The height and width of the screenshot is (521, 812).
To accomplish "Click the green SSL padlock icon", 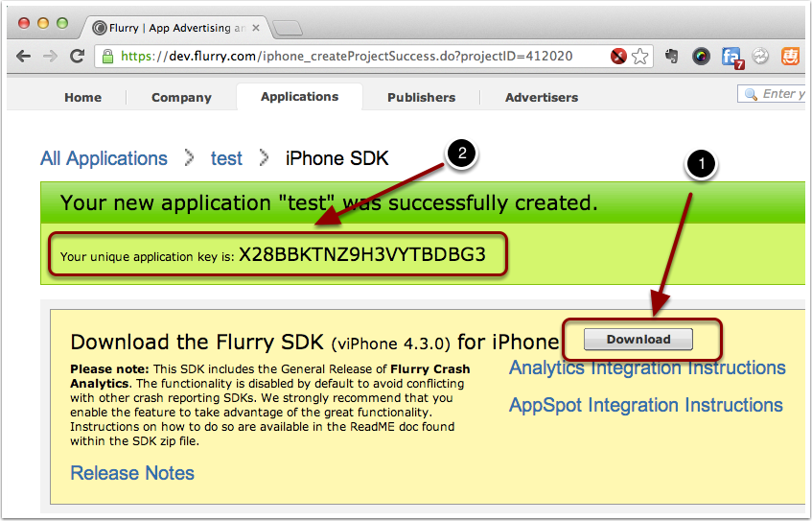I will coord(107,57).
